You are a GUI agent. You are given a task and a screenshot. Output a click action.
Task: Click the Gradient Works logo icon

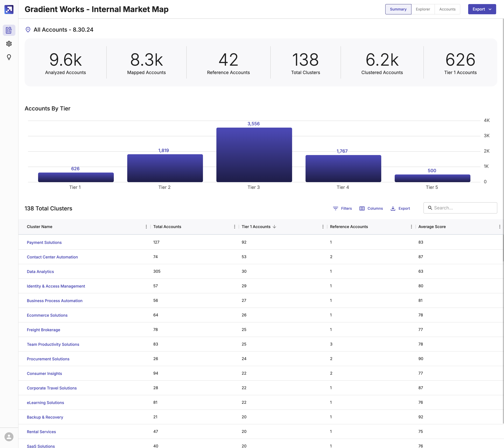pyautogui.click(x=9, y=9)
